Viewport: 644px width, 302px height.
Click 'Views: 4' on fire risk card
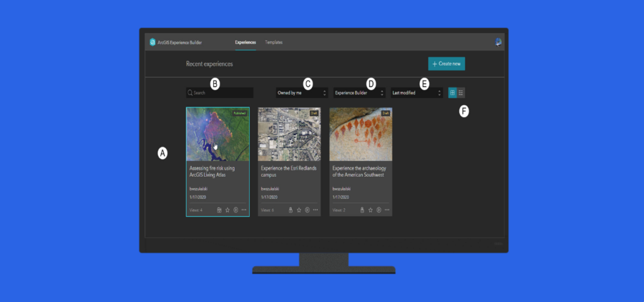tap(196, 210)
